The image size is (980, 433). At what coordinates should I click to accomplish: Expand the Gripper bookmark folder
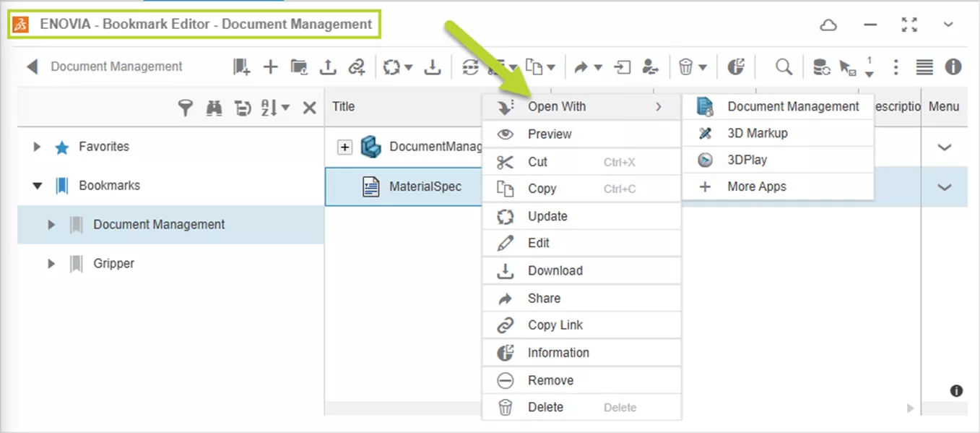coord(51,263)
